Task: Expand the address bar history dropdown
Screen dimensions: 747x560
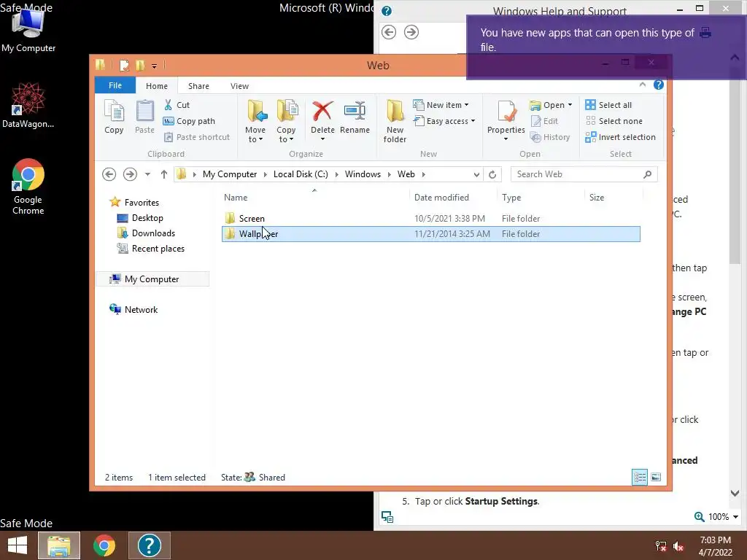Action: (x=476, y=174)
